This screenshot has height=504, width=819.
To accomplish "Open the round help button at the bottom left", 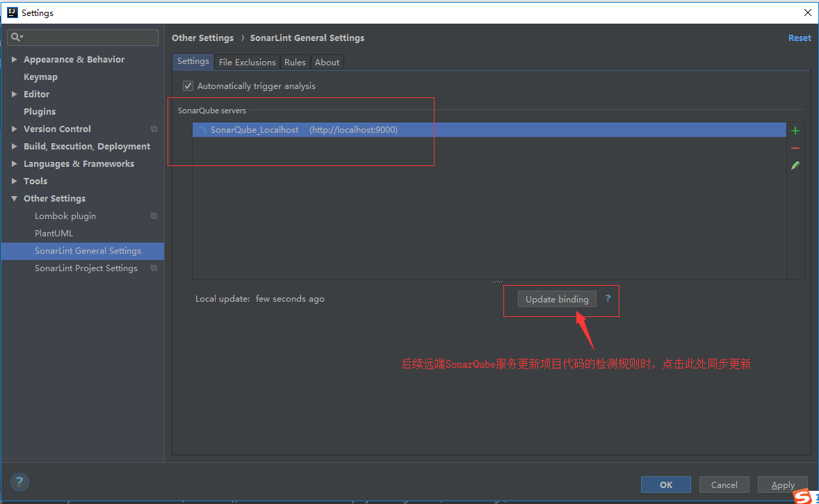I will (19, 482).
